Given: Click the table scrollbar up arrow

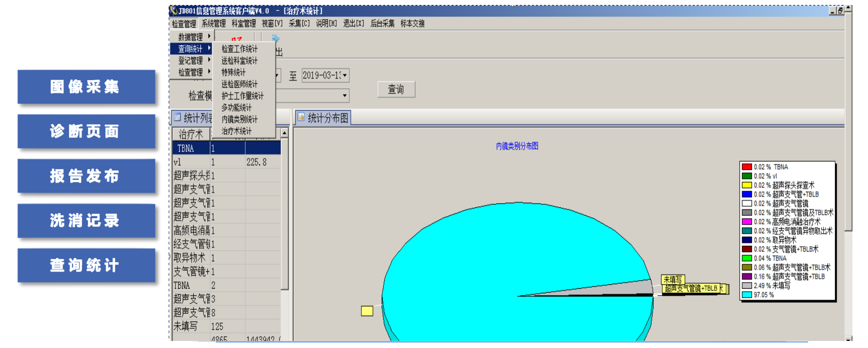Looking at the screenshot, I should (284, 133).
